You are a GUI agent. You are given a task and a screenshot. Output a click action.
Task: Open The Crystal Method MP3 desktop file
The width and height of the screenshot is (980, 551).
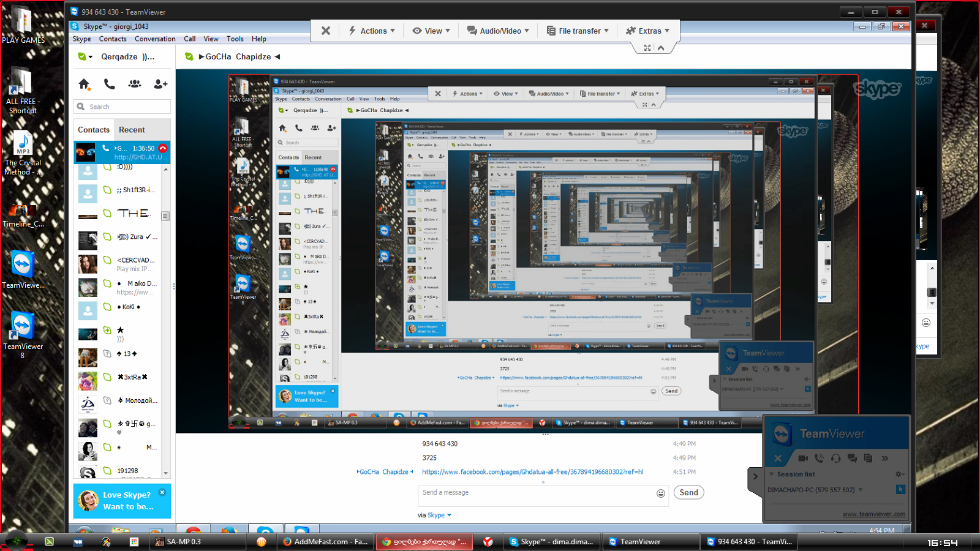pos(23,153)
